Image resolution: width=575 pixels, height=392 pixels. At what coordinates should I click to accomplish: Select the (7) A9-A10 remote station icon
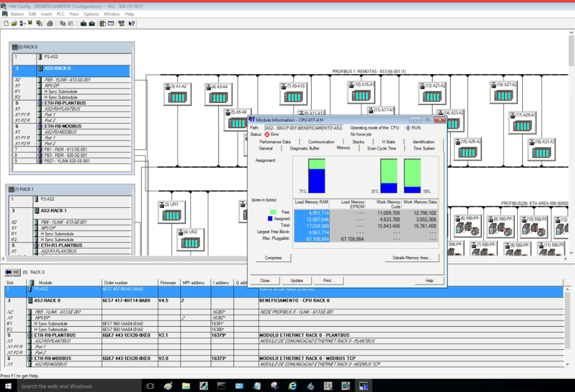[293, 94]
